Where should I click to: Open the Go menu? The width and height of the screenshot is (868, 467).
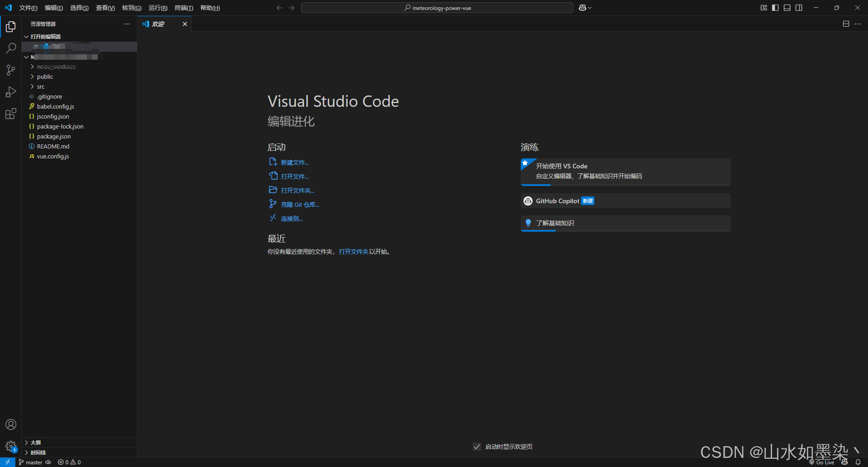coord(132,8)
